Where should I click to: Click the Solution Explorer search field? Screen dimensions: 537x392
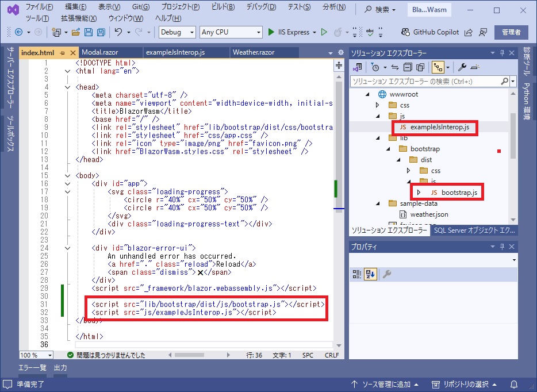pyautogui.click(x=427, y=82)
